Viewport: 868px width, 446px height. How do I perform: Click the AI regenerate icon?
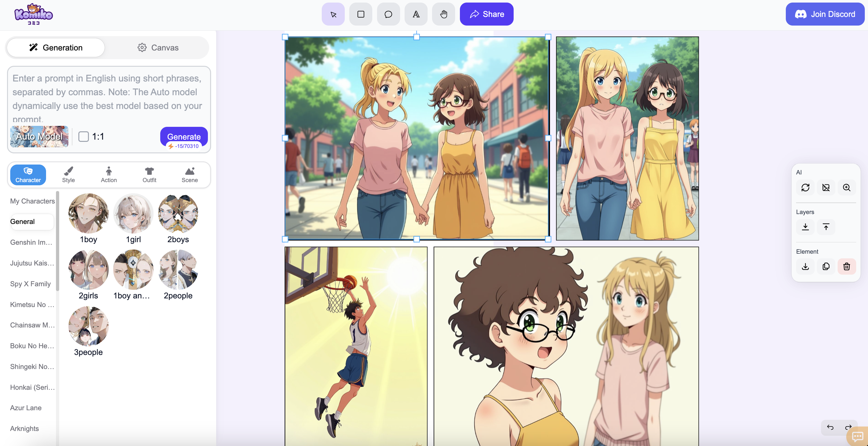[805, 188]
